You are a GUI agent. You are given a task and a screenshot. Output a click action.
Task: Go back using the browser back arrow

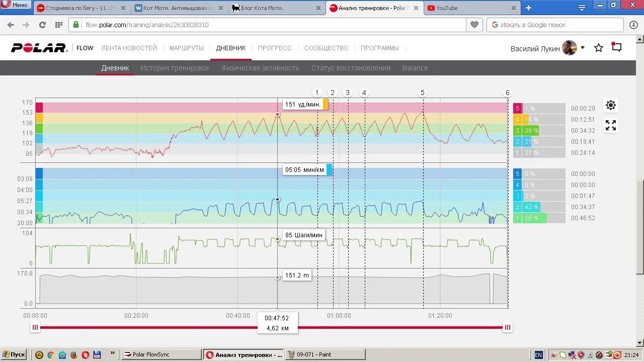pos(11,25)
